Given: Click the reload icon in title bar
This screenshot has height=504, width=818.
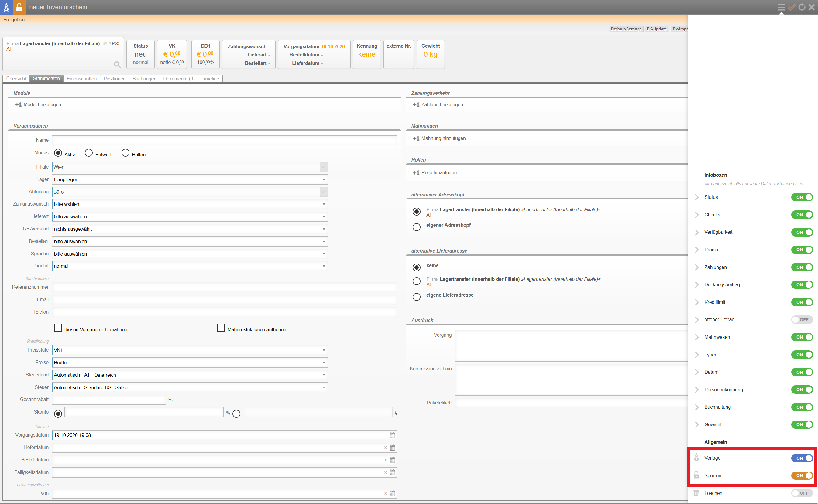Looking at the screenshot, I should pos(802,7).
